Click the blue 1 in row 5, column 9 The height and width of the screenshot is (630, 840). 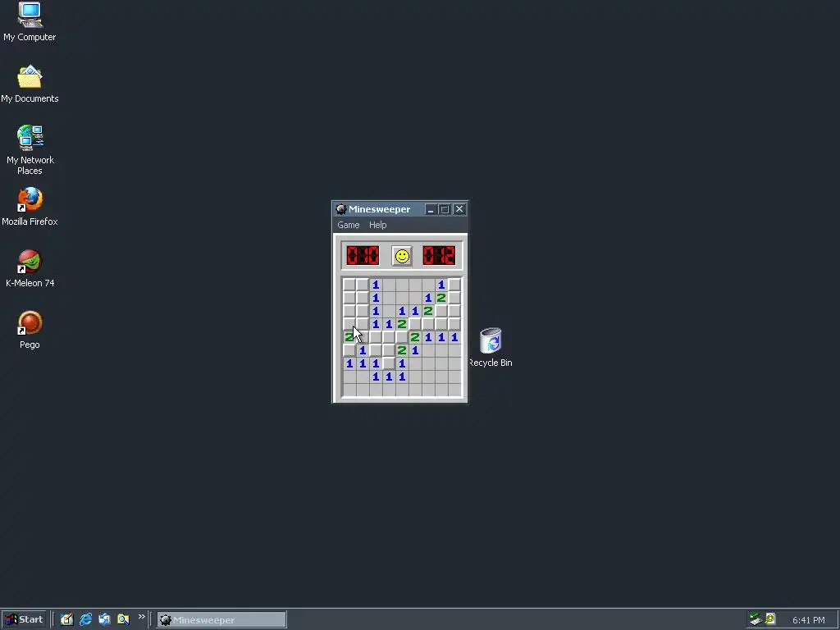(x=454, y=337)
